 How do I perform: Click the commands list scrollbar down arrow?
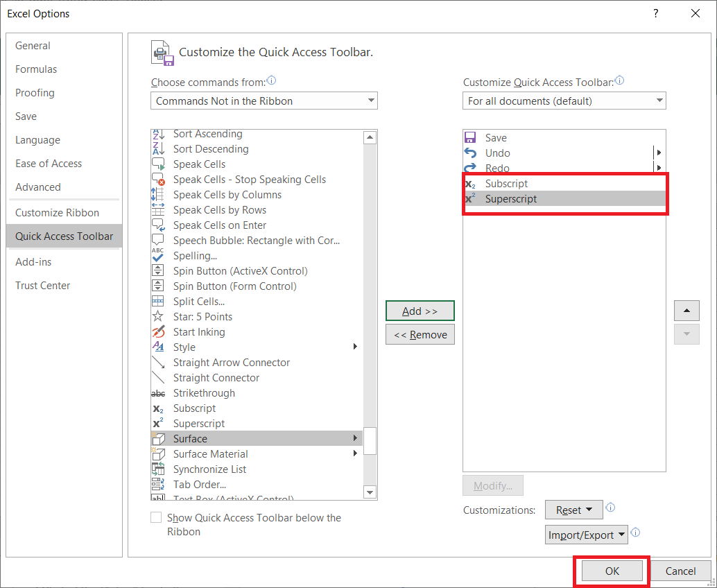point(370,492)
